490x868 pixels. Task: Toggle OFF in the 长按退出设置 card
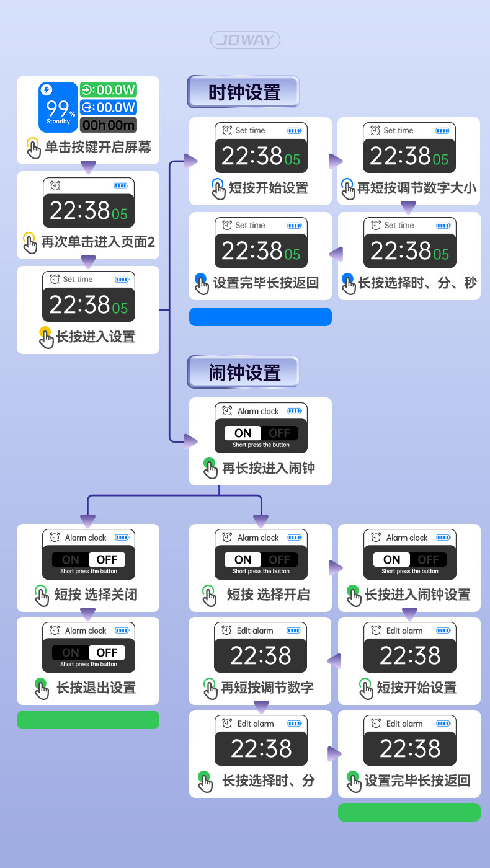click(x=107, y=652)
